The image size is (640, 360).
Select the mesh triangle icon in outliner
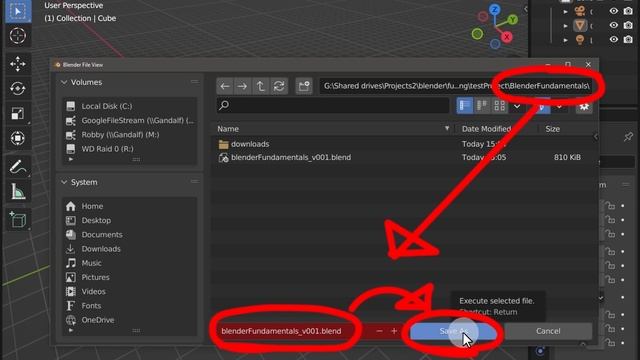tap(580, 25)
